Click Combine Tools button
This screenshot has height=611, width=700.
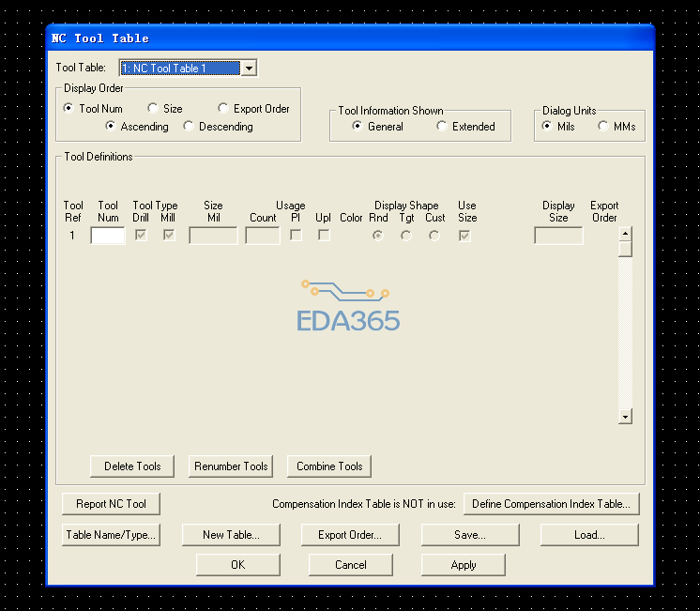click(329, 466)
